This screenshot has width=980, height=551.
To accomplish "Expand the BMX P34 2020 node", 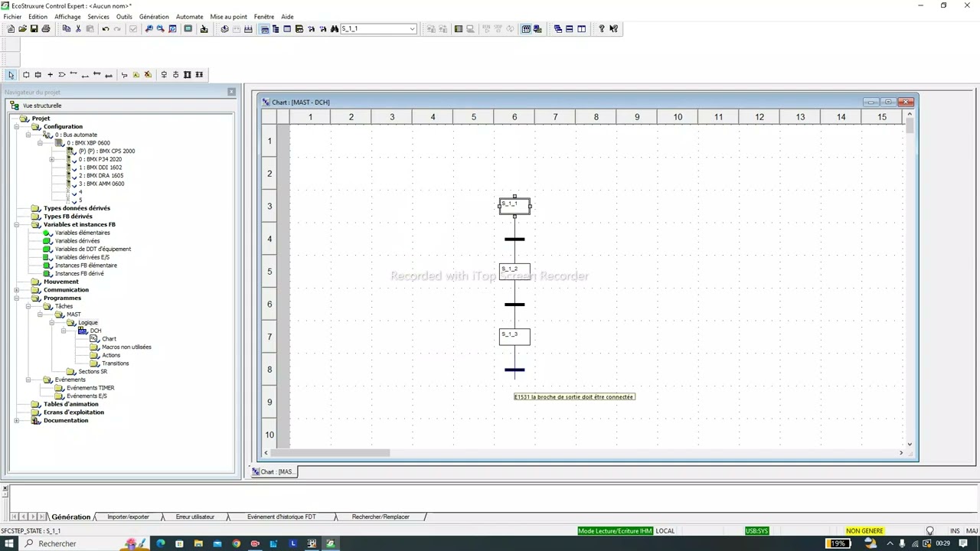I will coord(52,159).
